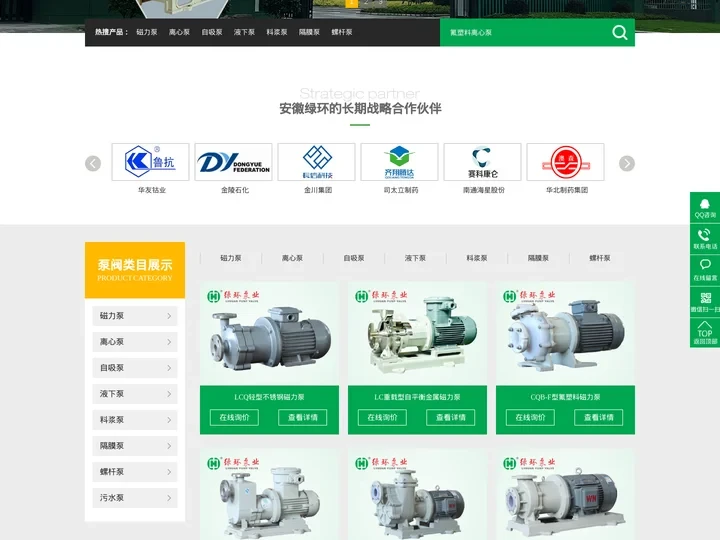720x540 pixels.
Task: Switch to 自吸泵 product tab
Action: coord(354,258)
